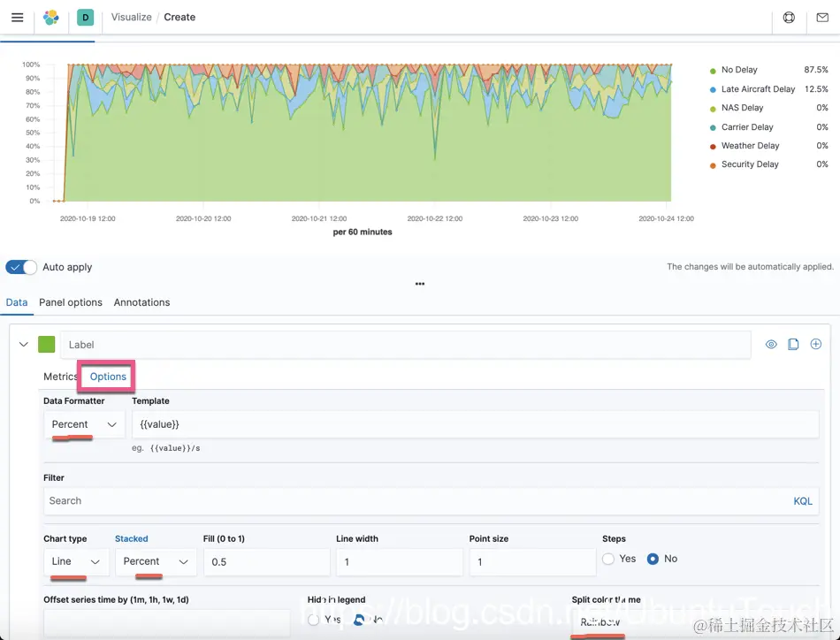Open the Stacked Percent dropdown
The width and height of the screenshot is (840, 640).
[156, 561]
